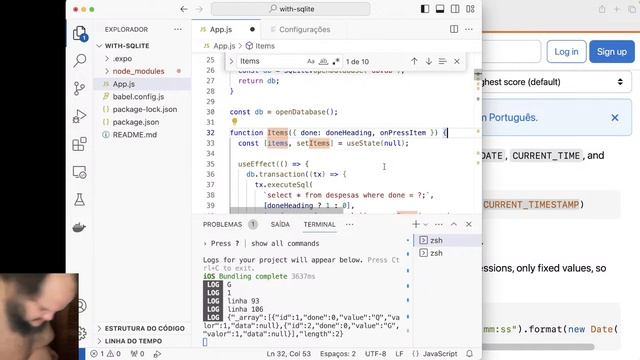This screenshot has width=640, height=360.
Task: Go forward with the navigation arrow
Action: [x=199, y=9]
